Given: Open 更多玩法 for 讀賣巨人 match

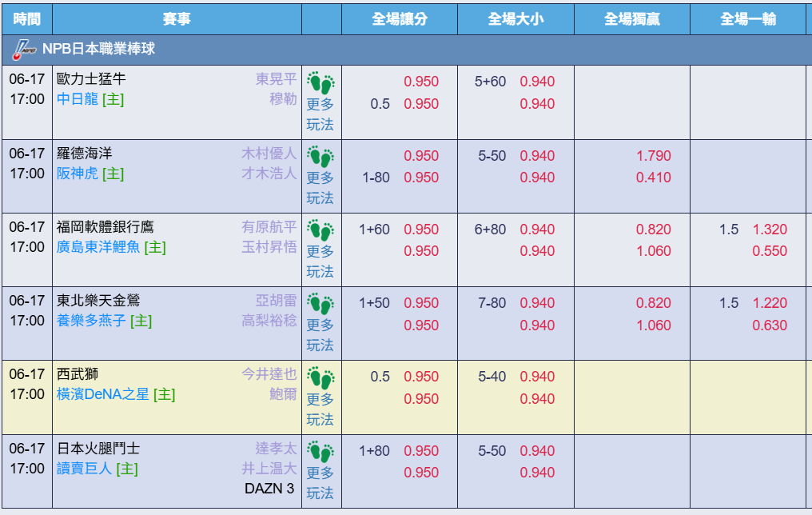Looking at the screenshot, I should [320, 482].
